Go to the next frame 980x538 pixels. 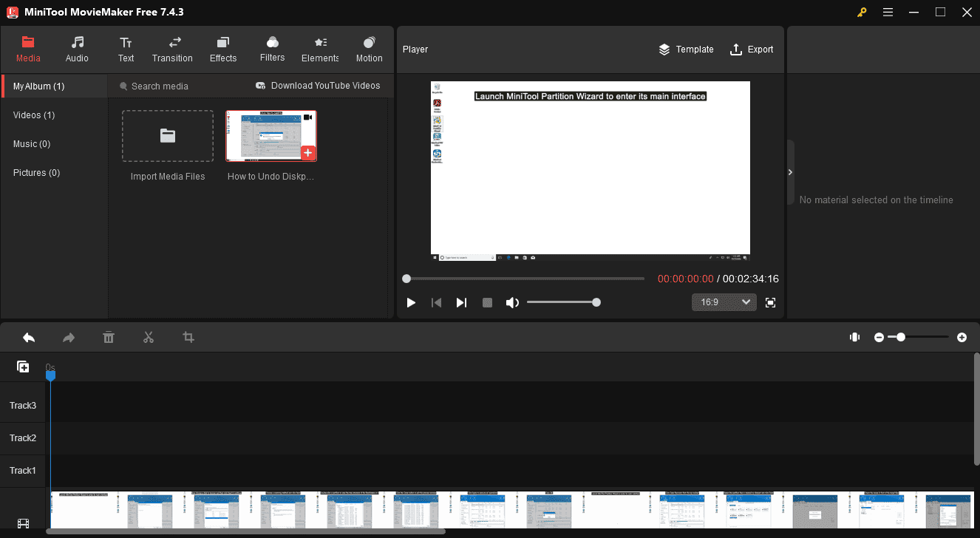[x=461, y=302]
